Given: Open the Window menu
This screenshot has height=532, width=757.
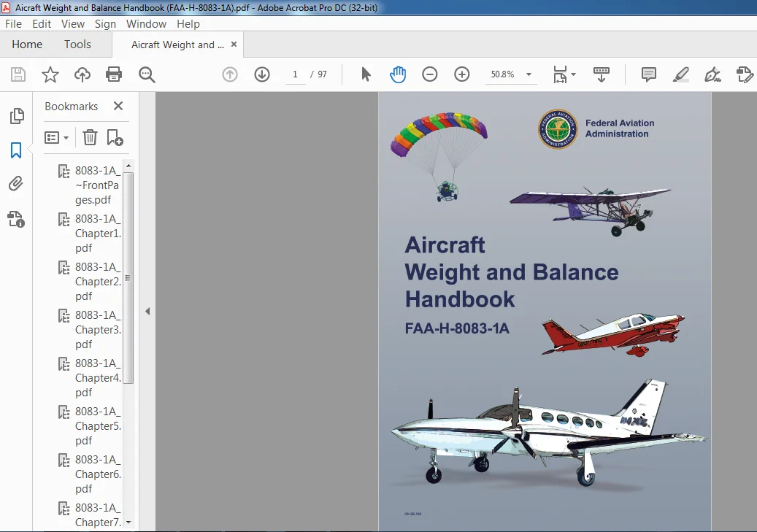Looking at the screenshot, I should [x=146, y=23].
